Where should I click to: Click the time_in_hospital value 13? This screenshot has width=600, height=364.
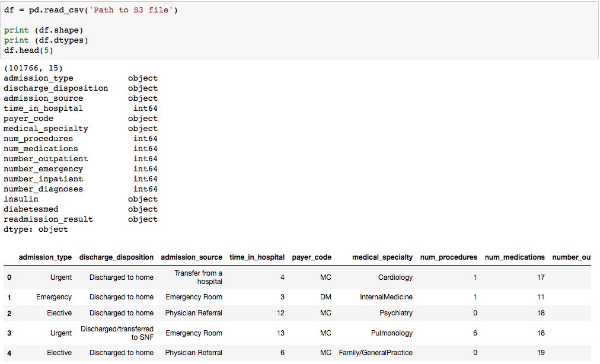click(280, 333)
